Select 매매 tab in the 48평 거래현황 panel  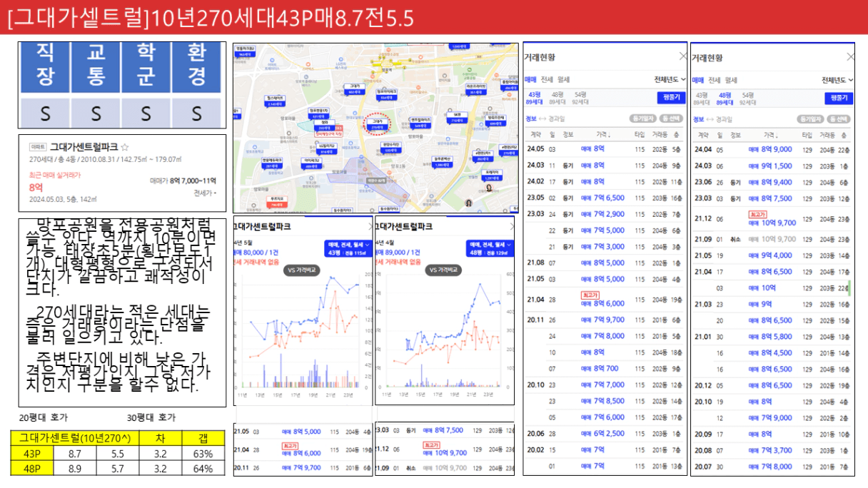[x=698, y=80]
